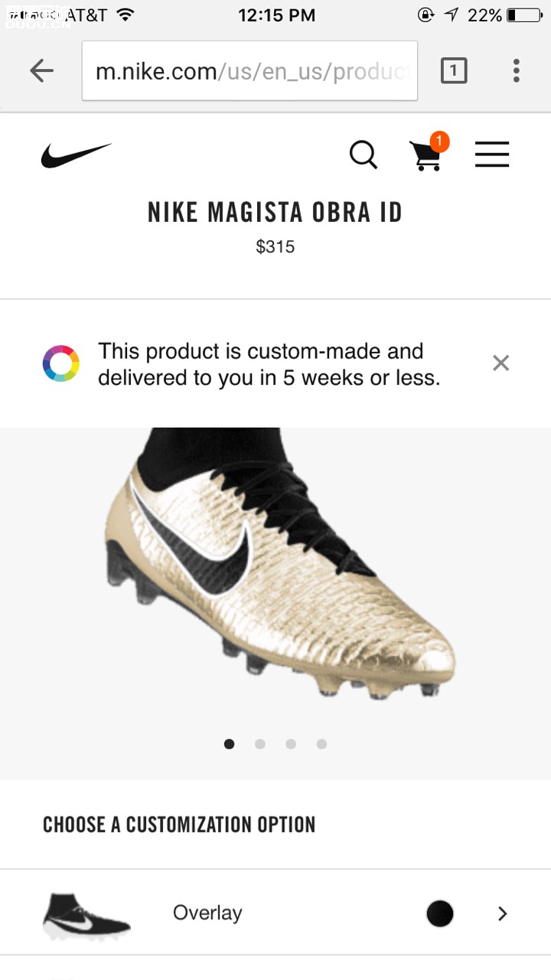Viewport: 551px width, 980px height.
Task: Open the search magnifier icon
Action: 364,155
